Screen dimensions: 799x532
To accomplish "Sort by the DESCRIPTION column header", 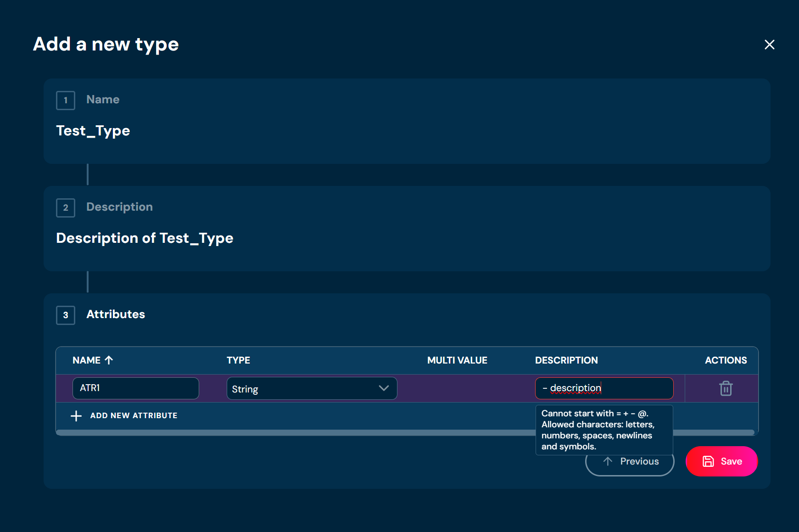I will click(x=566, y=360).
